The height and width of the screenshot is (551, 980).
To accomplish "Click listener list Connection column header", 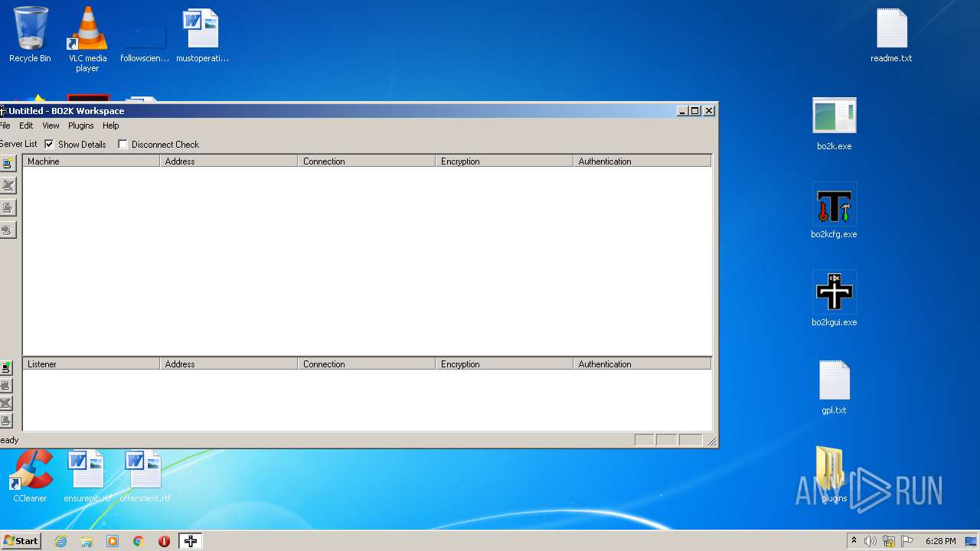I will (x=367, y=364).
